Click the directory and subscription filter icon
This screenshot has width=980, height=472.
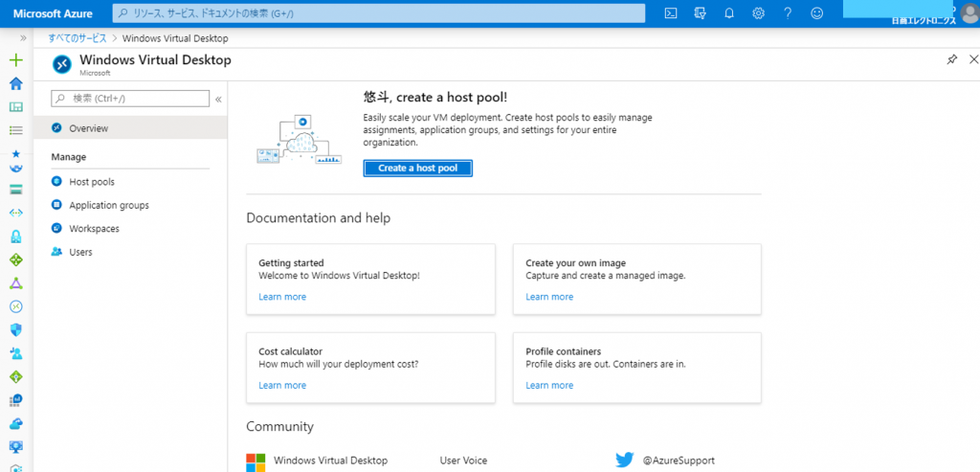click(700, 13)
